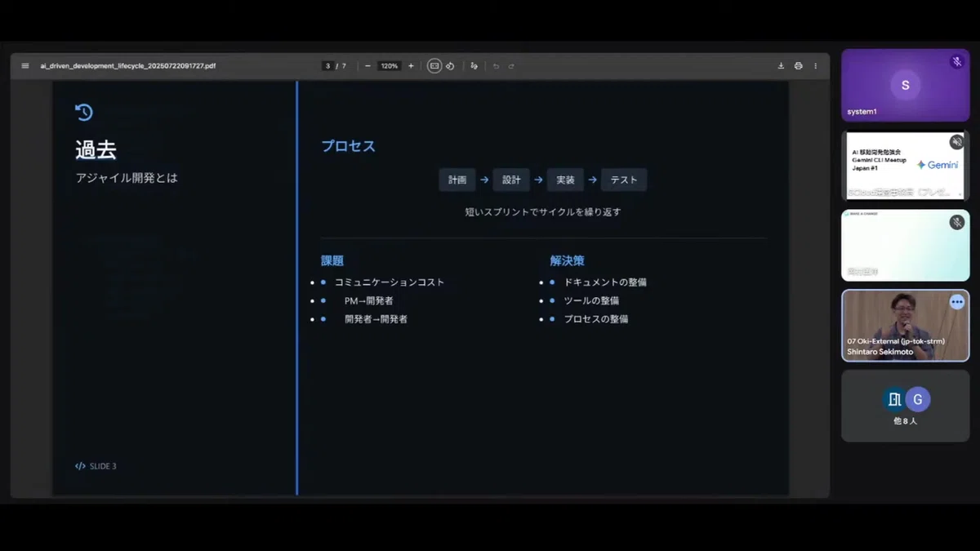Click the G participant avatar
The image size is (980, 551).
coord(918,399)
